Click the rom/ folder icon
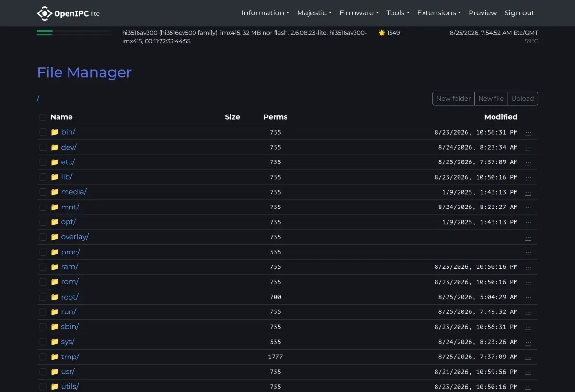This screenshot has width=575, height=392. 55,282
